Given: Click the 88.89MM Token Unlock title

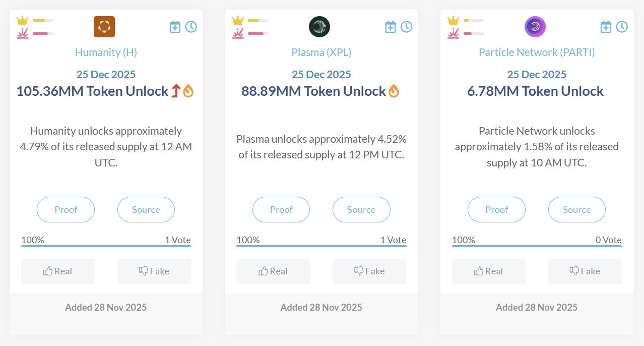Looking at the screenshot, I should coord(313,91).
